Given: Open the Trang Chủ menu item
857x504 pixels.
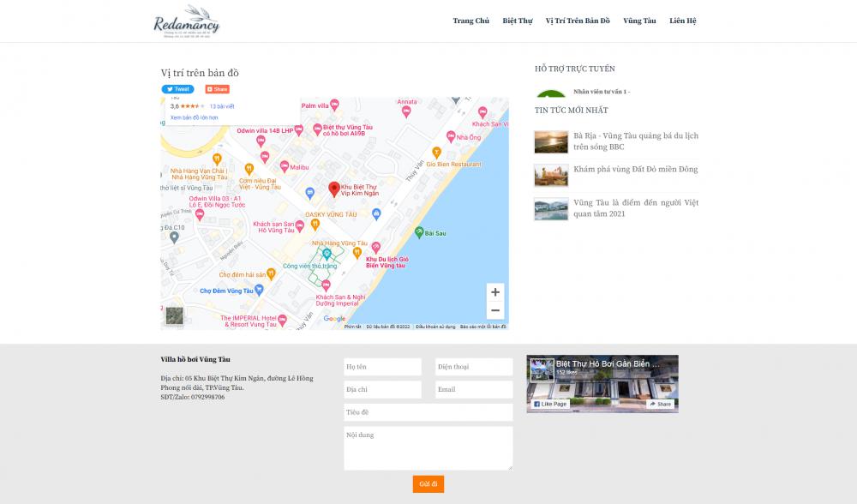Looking at the screenshot, I should 470,21.
